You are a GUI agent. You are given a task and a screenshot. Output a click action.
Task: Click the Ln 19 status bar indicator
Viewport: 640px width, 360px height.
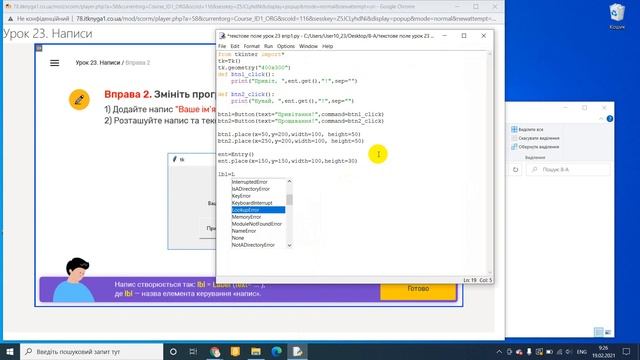pyautogui.click(x=470, y=280)
